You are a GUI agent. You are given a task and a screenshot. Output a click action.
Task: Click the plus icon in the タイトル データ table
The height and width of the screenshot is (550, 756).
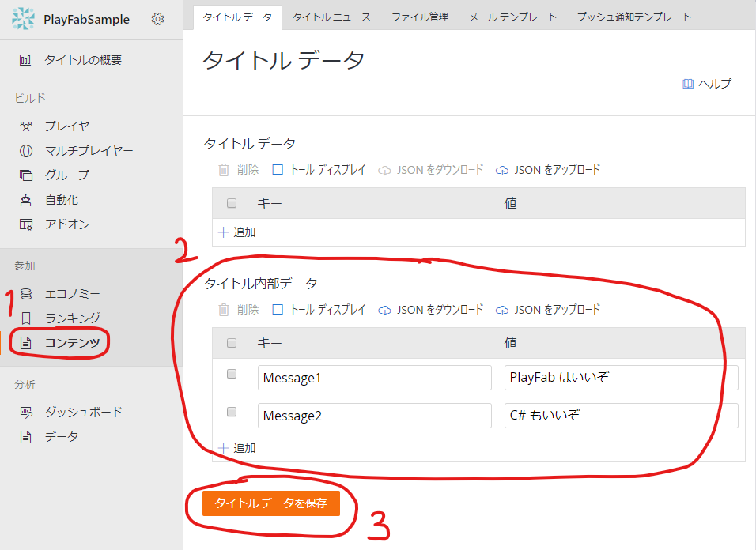tap(223, 232)
